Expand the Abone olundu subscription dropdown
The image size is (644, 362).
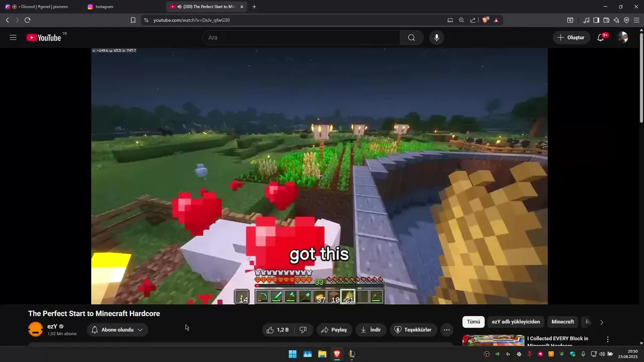pos(117,330)
